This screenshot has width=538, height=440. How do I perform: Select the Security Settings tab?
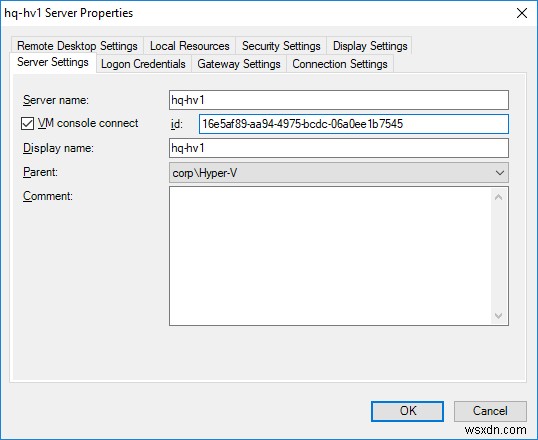281,46
